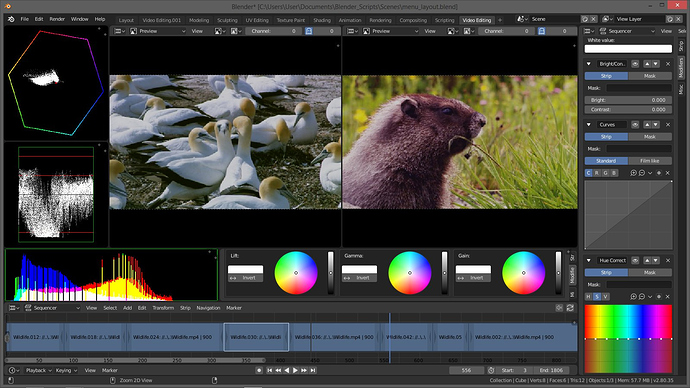This screenshot has width=690, height=388.
Task: Switch Curves tone to Film like
Action: tap(650, 161)
